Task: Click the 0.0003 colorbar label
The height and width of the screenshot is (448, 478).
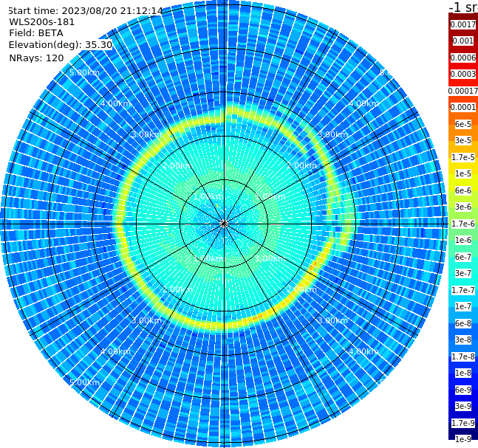Action: pos(463,74)
